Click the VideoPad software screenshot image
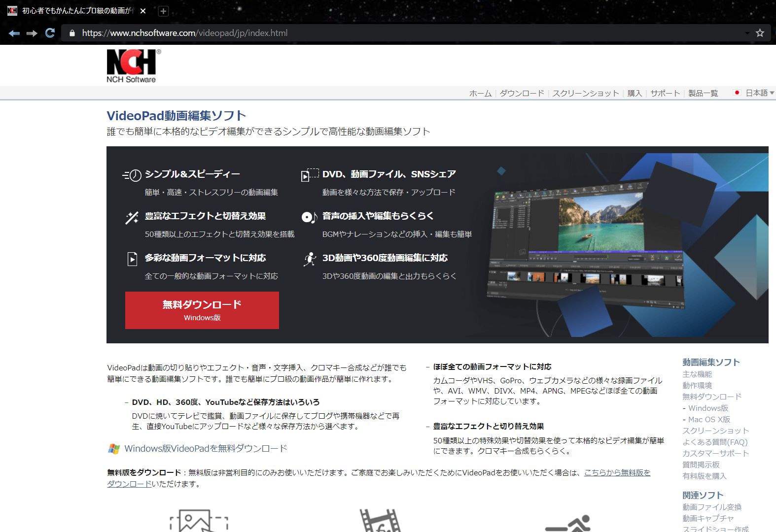This screenshot has width=776, height=532. click(587, 244)
